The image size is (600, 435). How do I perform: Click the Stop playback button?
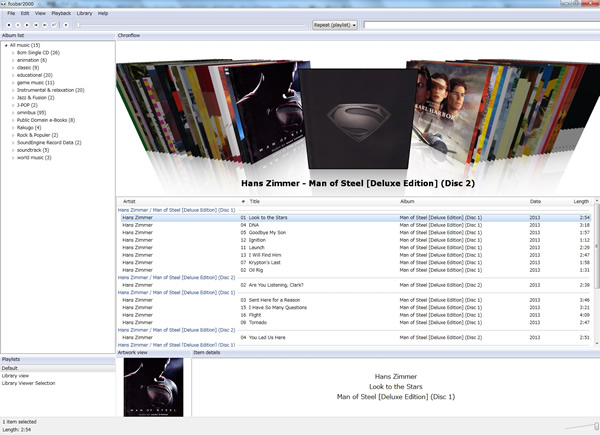[8, 25]
